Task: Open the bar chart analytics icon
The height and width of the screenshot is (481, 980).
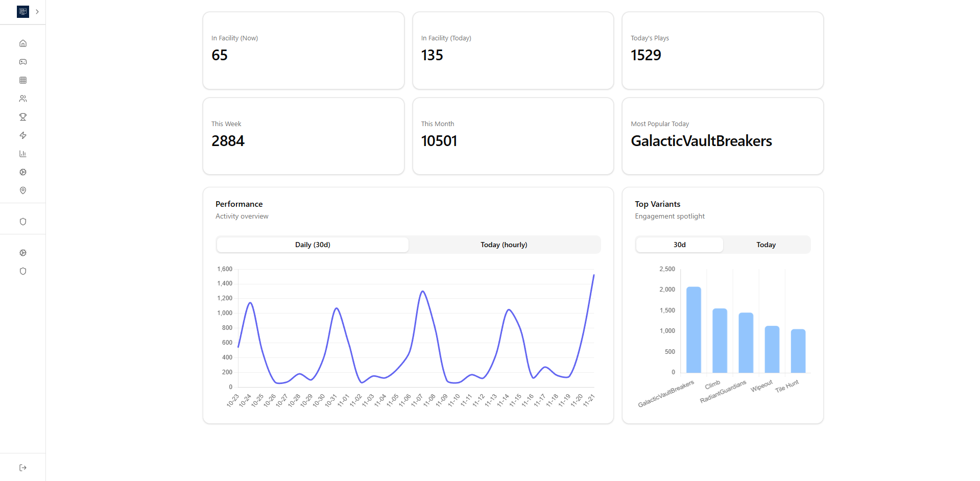Action: (x=23, y=154)
